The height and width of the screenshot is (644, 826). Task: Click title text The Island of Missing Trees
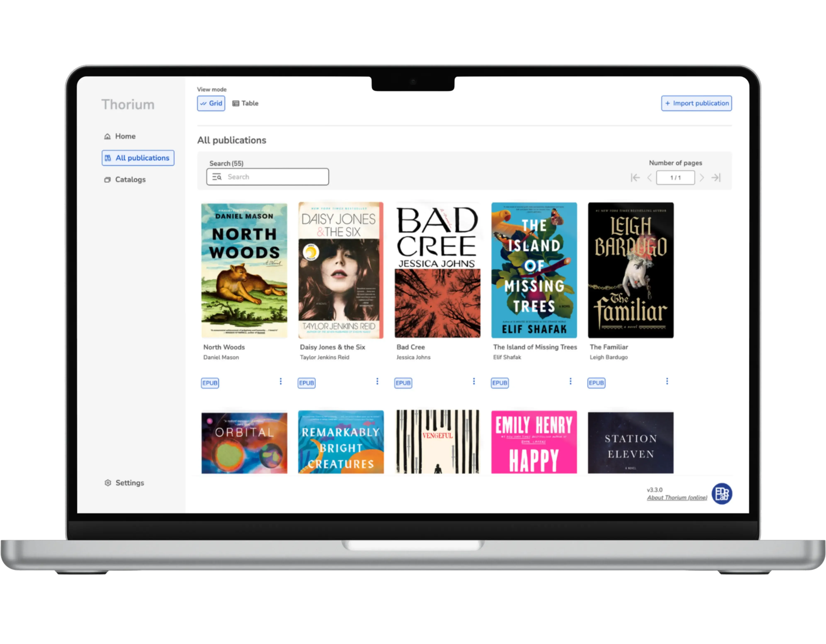coord(535,347)
